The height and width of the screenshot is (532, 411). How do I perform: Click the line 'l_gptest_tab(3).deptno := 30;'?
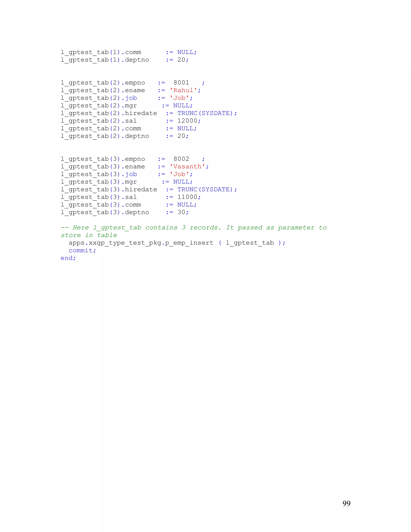[125, 212]
